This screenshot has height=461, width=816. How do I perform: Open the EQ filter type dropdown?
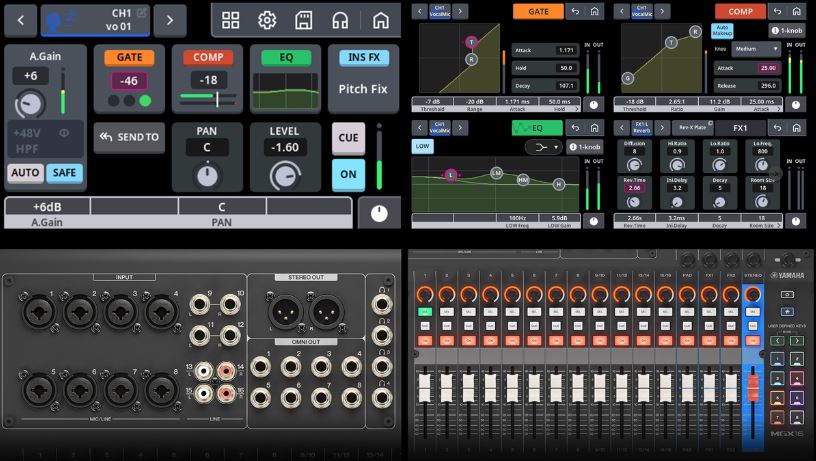tap(543, 147)
